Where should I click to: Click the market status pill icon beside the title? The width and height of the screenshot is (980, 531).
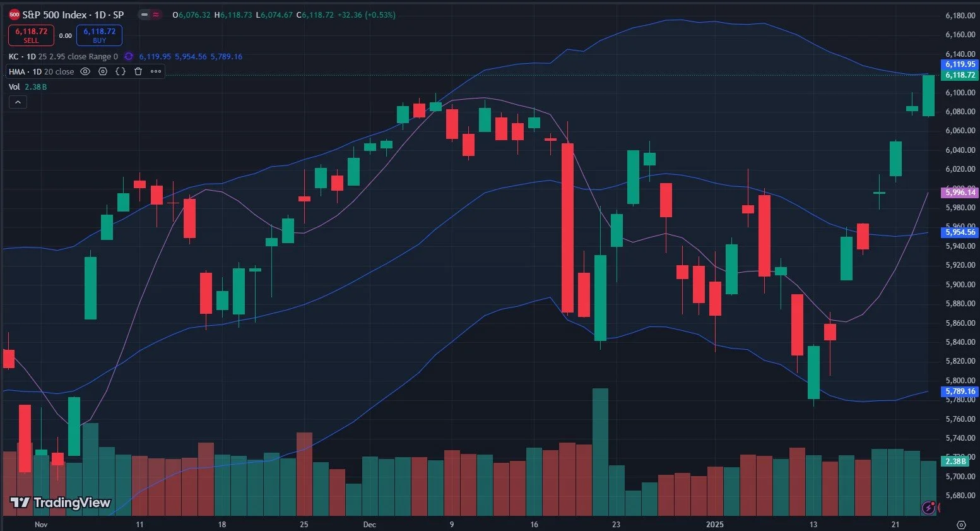(x=150, y=15)
